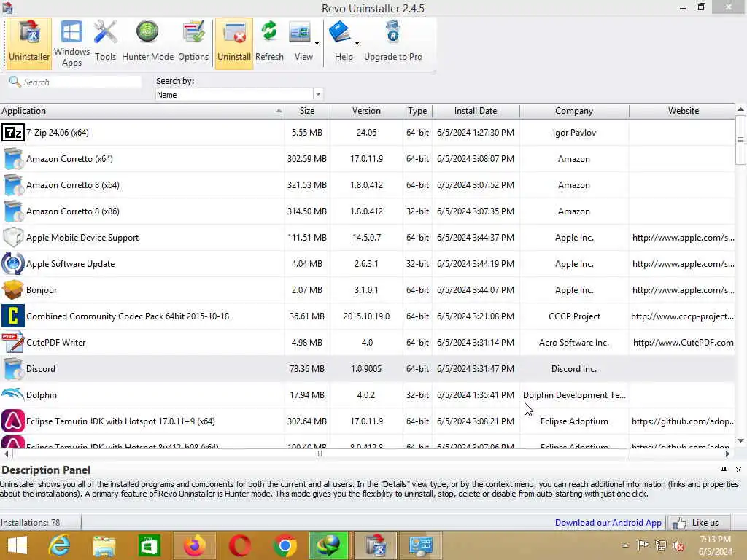This screenshot has height=560, width=747.
Task: Click the Like us button
Action: [699, 523]
